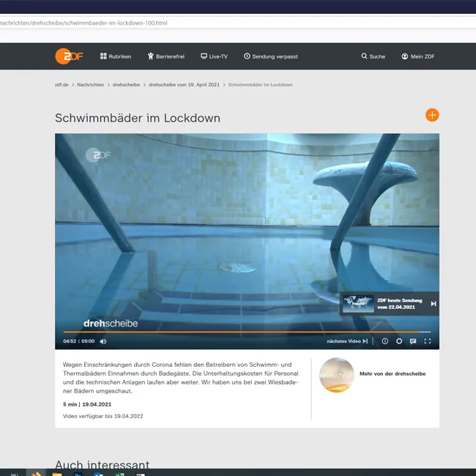476x476 pixels.
Task: Click the Schwimmbäder im Lockdown heading
Action: click(x=138, y=118)
